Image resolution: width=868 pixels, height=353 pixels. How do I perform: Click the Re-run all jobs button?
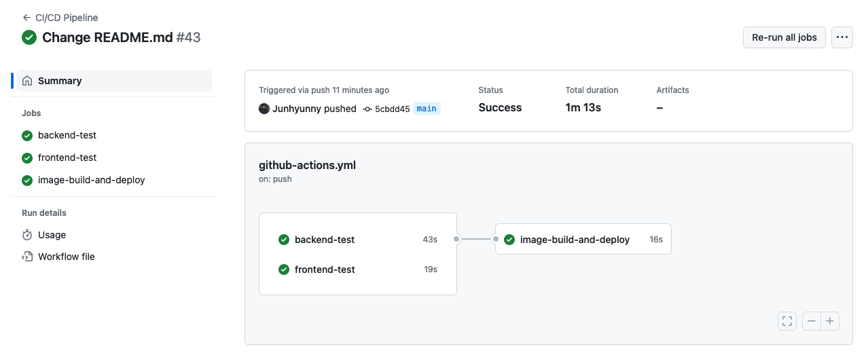coord(784,38)
